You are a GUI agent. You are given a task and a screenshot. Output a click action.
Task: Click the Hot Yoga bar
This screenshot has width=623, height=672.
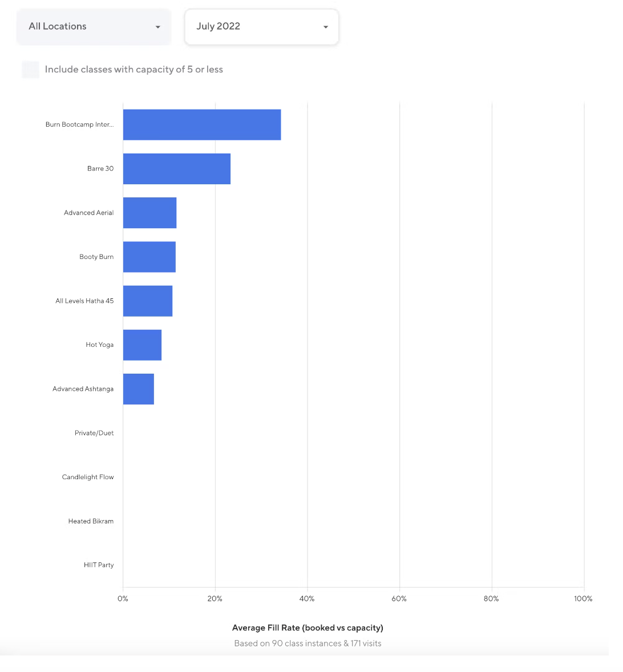(142, 345)
